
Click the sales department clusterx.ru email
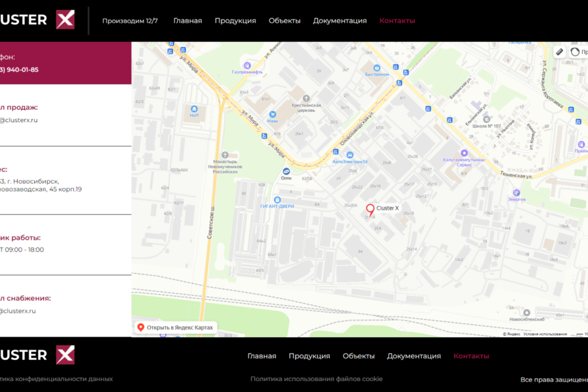[19, 120]
